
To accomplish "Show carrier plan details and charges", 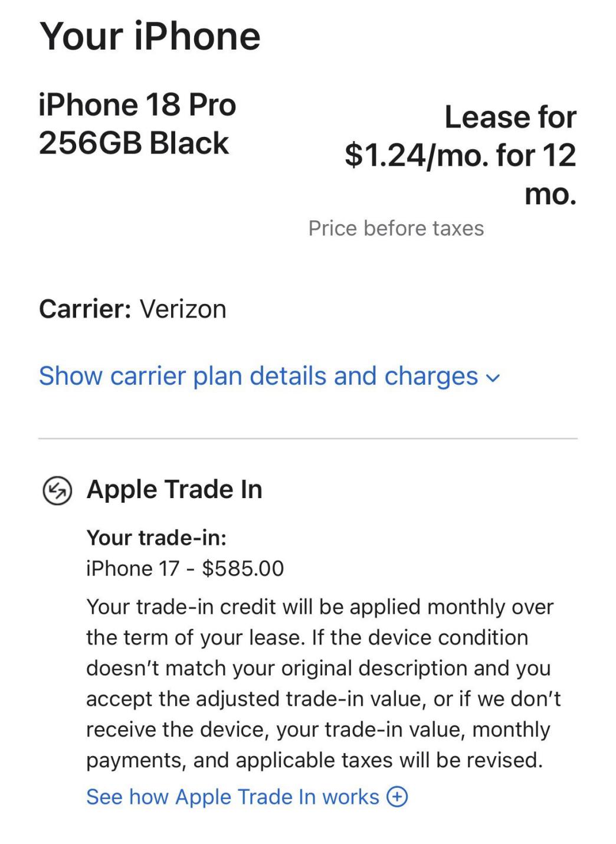I will point(269,376).
